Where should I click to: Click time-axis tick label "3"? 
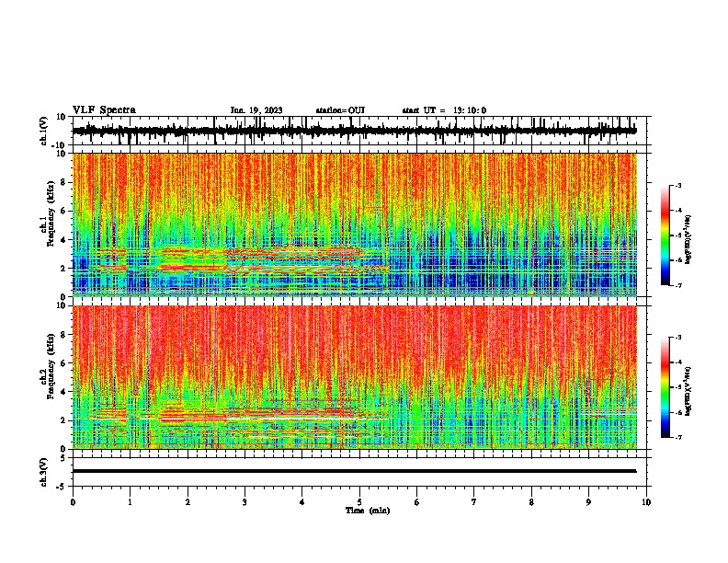pyautogui.click(x=245, y=502)
